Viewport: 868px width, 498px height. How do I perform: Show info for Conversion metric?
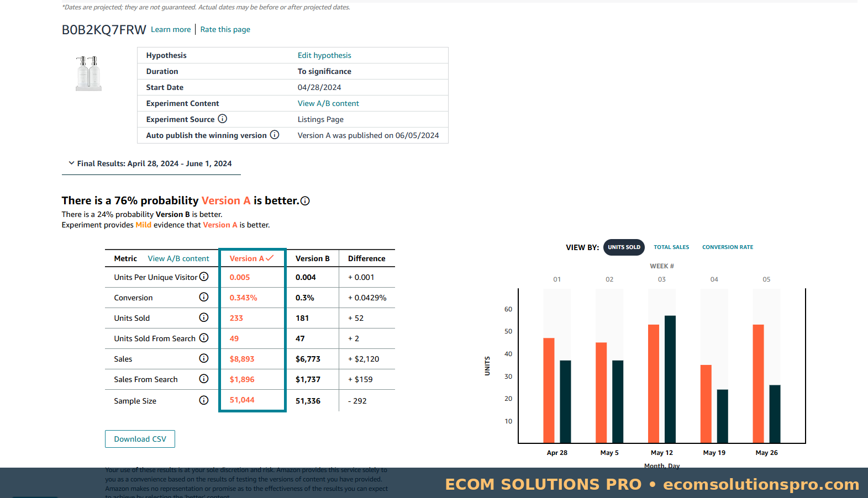(x=204, y=297)
